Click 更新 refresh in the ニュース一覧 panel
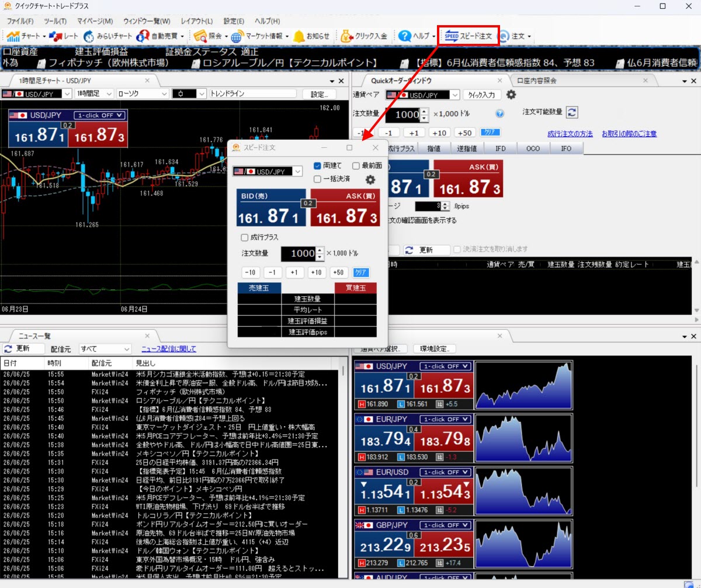 coord(23,349)
